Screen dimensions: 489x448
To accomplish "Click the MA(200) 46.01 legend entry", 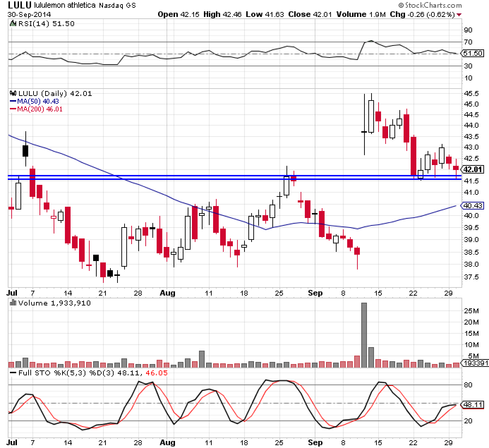I will [36, 109].
